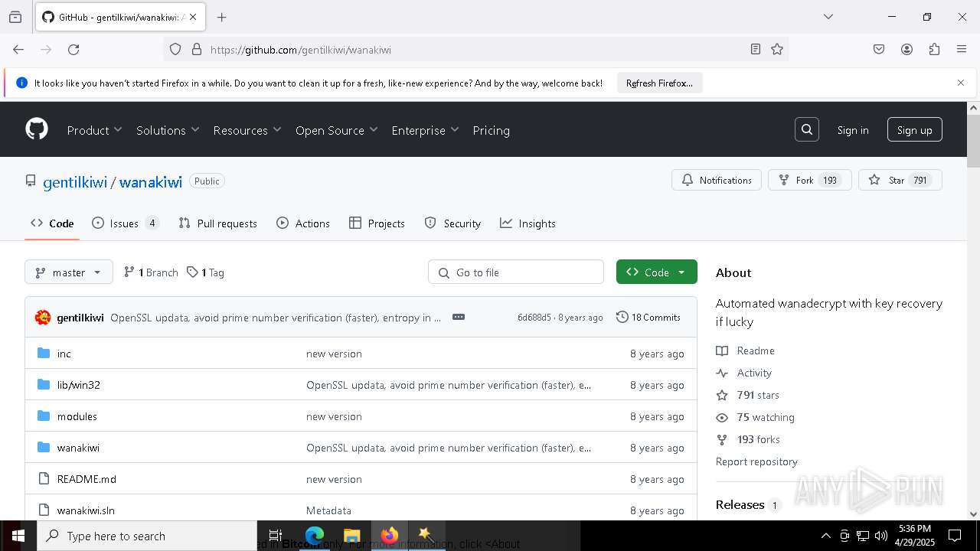Screen dimensions: 980x551
Task: Switch to the Actions tab
Action: pos(303,223)
